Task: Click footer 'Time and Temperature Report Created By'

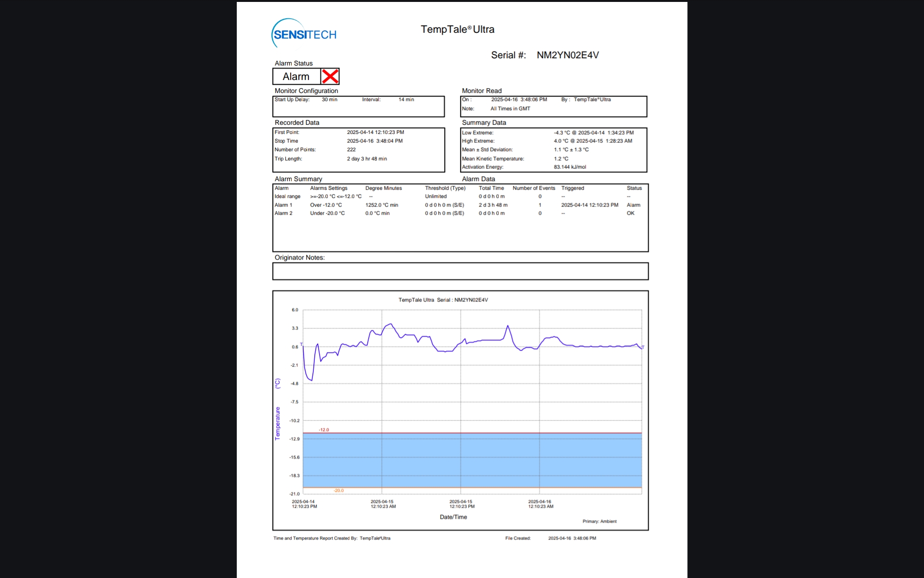Action: click(315, 539)
